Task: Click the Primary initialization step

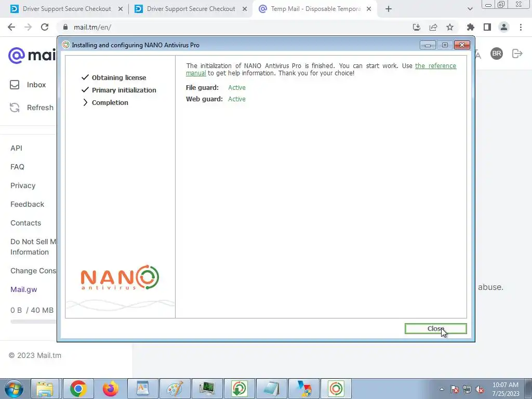Action: (x=124, y=90)
